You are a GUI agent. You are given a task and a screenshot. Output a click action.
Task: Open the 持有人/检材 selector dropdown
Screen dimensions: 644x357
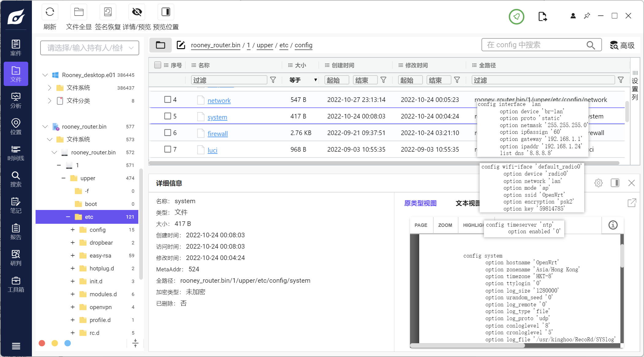coord(90,48)
